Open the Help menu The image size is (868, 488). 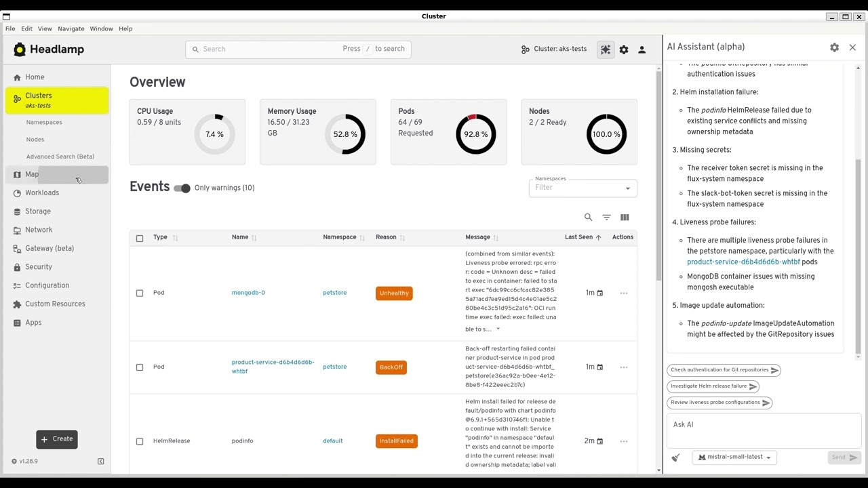[x=125, y=28]
